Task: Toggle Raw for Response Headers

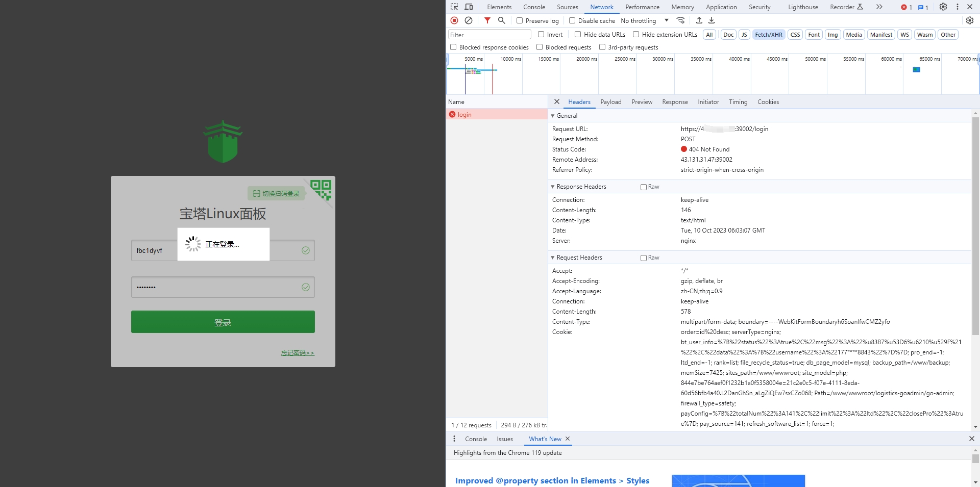Action: (644, 187)
